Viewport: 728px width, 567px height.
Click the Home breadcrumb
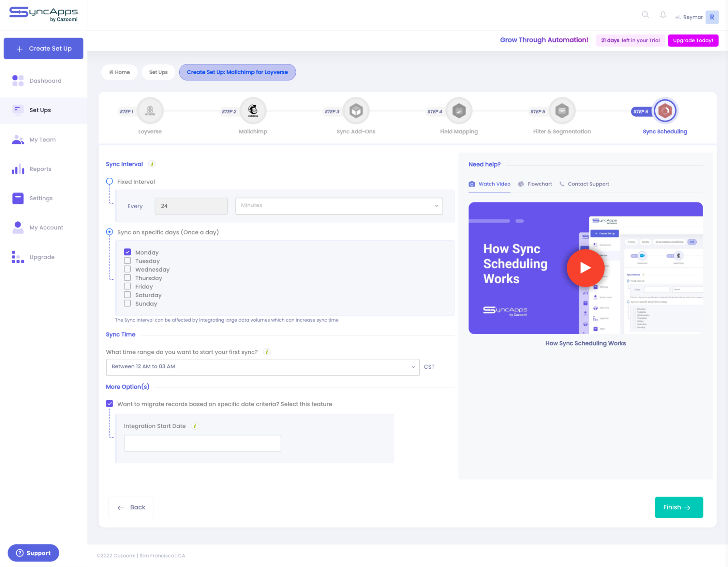click(x=119, y=72)
